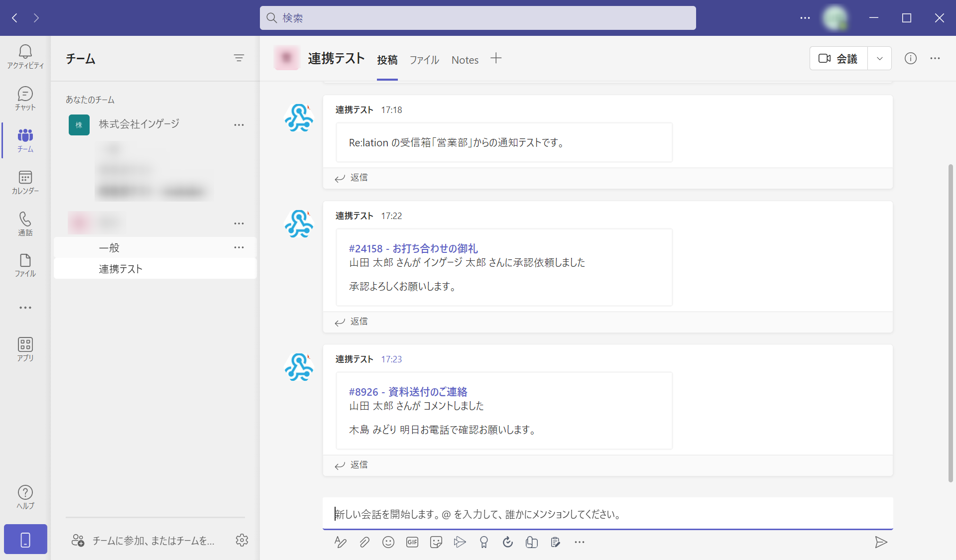Open more options for the second team
The height and width of the screenshot is (560, 956).
tap(239, 224)
